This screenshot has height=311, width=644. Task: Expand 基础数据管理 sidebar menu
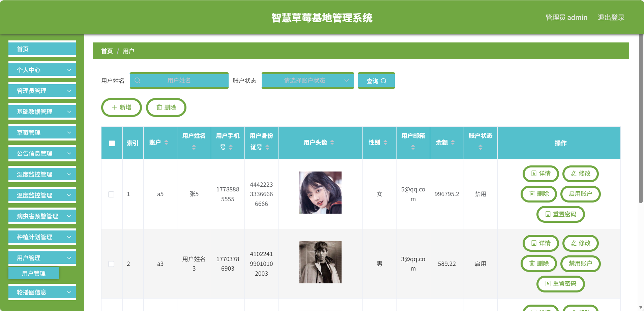click(x=42, y=112)
